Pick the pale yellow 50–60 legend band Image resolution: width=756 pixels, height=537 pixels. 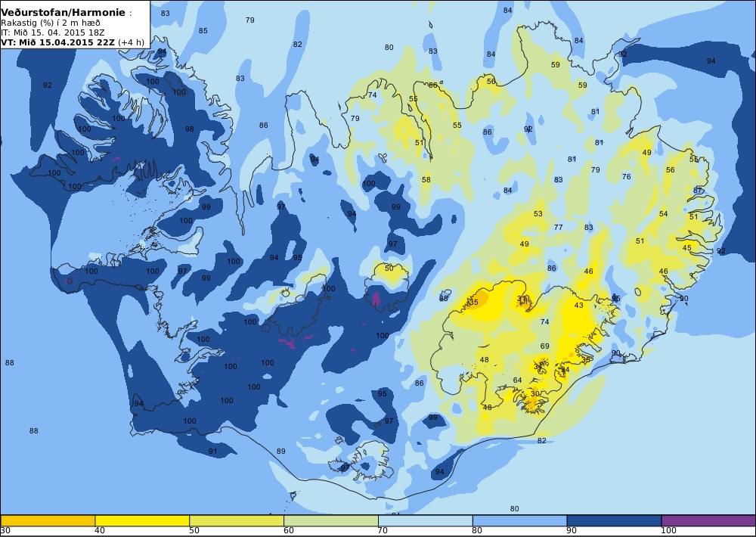pos(236,520)
